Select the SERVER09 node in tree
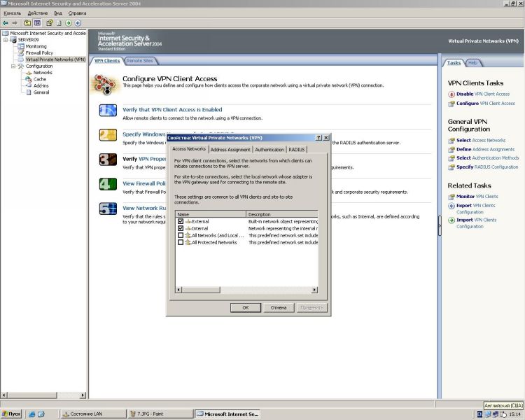Screen dimensions: 525x420 click(28, 39)
